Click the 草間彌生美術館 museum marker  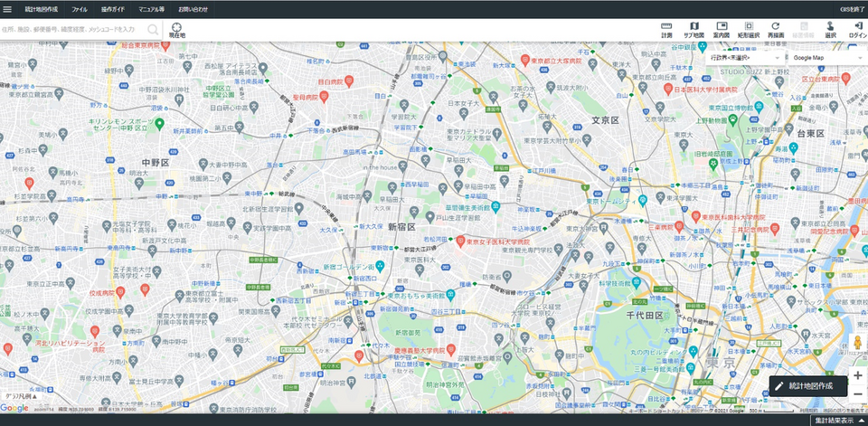coord(495,206)
